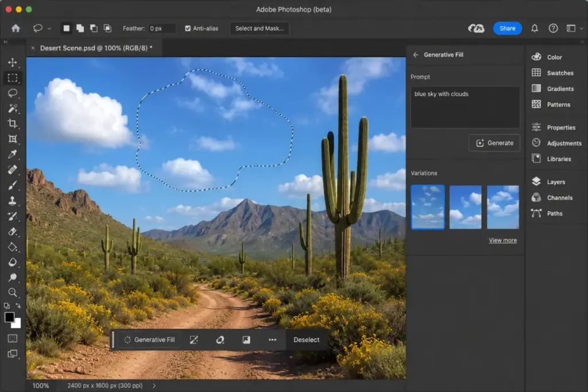Select the Crop tool
The width and height of the screenshot is (588, 392).
[13, 123]
